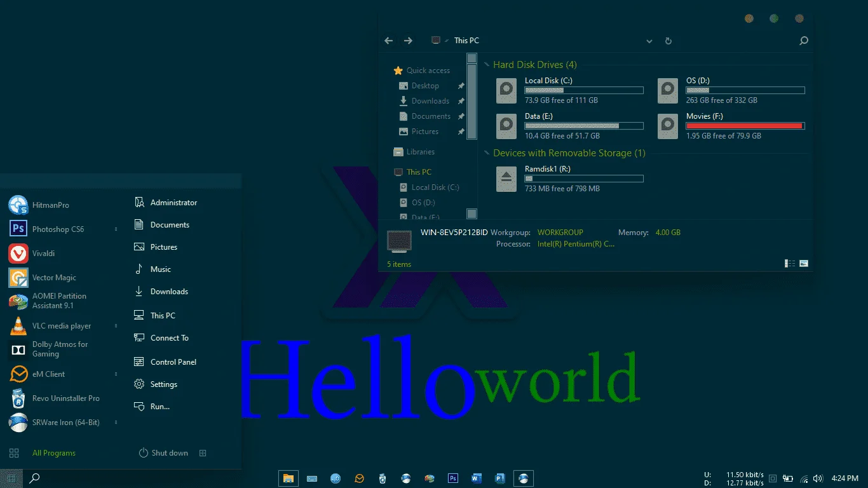Open Revo Uninstaller from the taskbar
The width and height of the screenshot is (868, 488).
(383, 478)
